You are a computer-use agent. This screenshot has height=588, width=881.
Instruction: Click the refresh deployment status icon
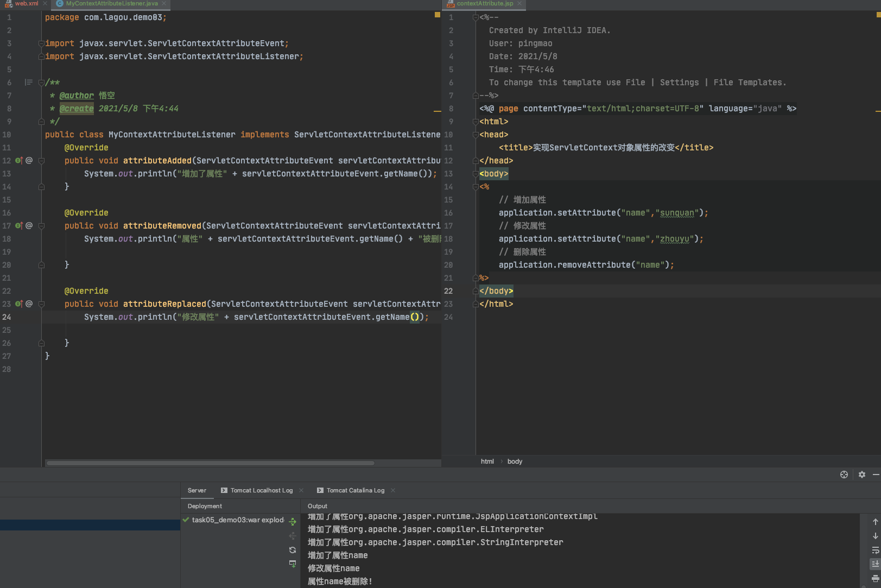tap(293, 550)
